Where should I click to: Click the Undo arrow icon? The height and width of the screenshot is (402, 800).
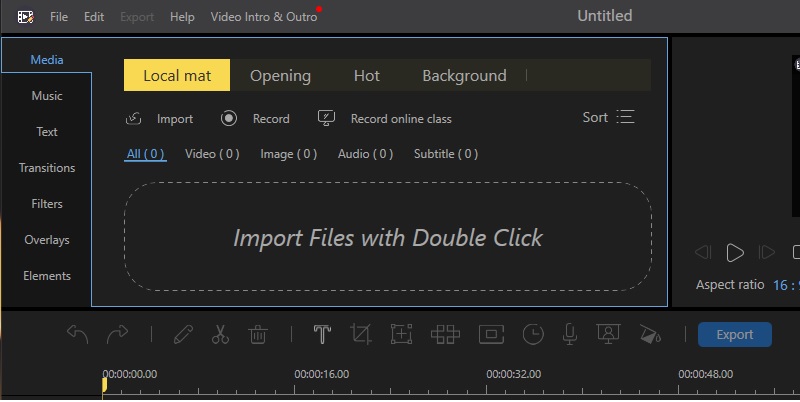(78, 335)
